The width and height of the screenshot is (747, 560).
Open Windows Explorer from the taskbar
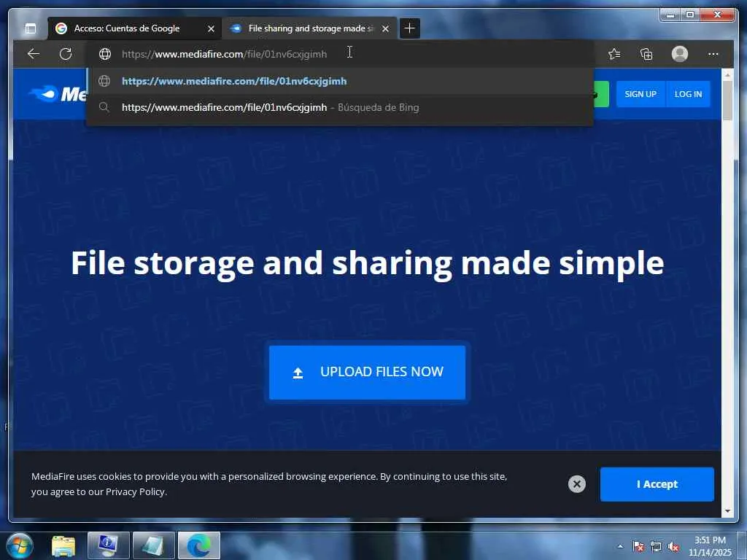click(63, 546)
